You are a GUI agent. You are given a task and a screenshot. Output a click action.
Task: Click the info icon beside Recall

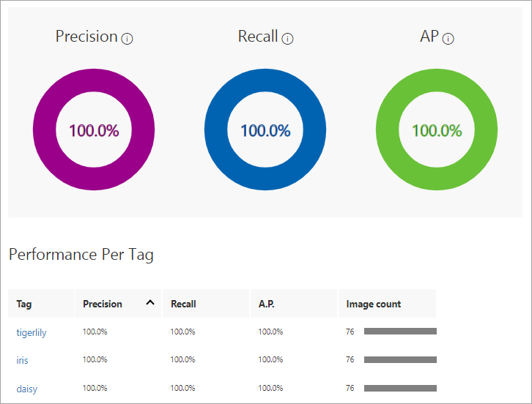287,39
